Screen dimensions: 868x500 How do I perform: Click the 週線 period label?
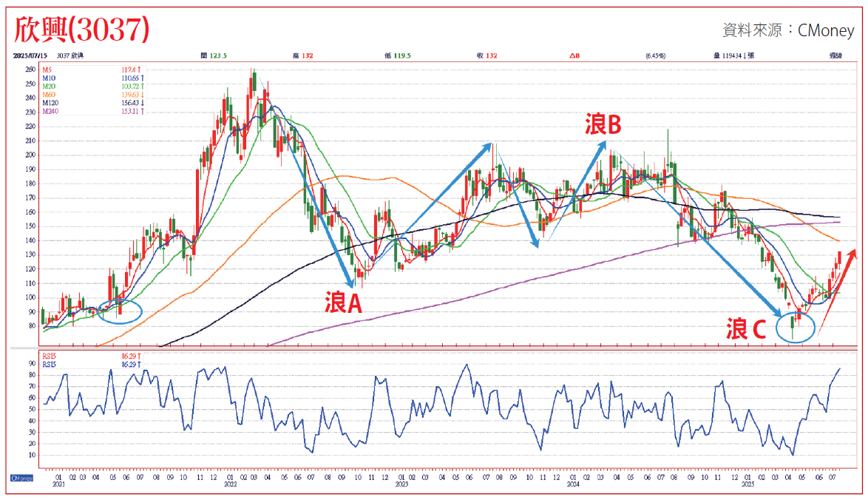point(836,55)
